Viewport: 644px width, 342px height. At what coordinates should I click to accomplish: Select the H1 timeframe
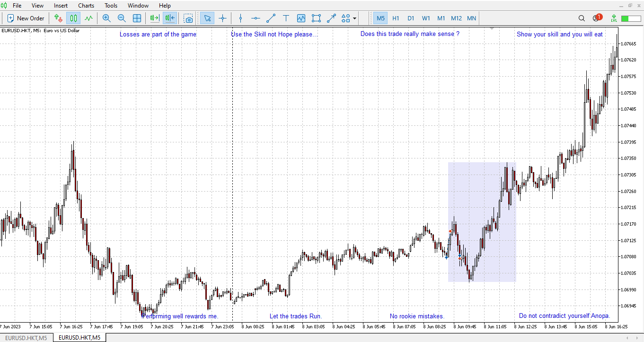click(x=396, y=18)
